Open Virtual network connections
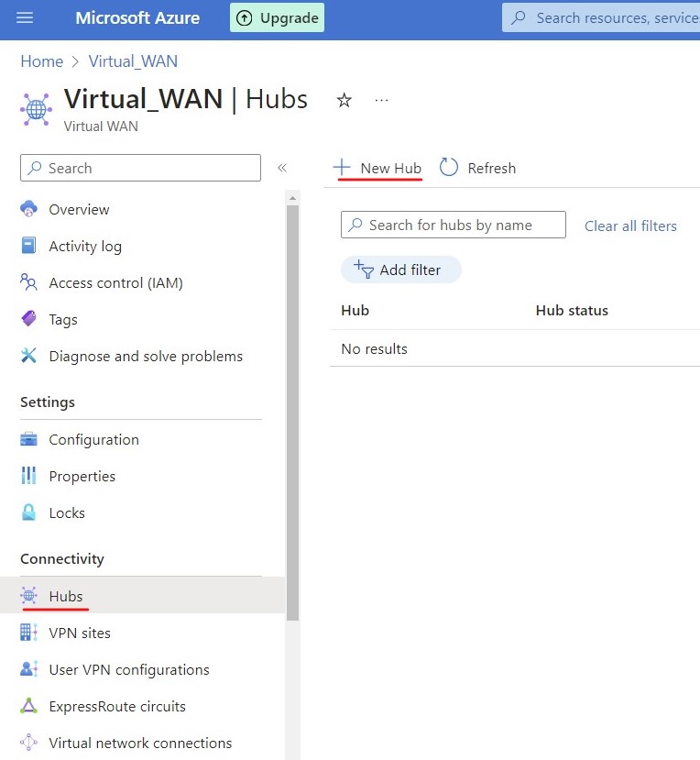 [x=140, y=743]
